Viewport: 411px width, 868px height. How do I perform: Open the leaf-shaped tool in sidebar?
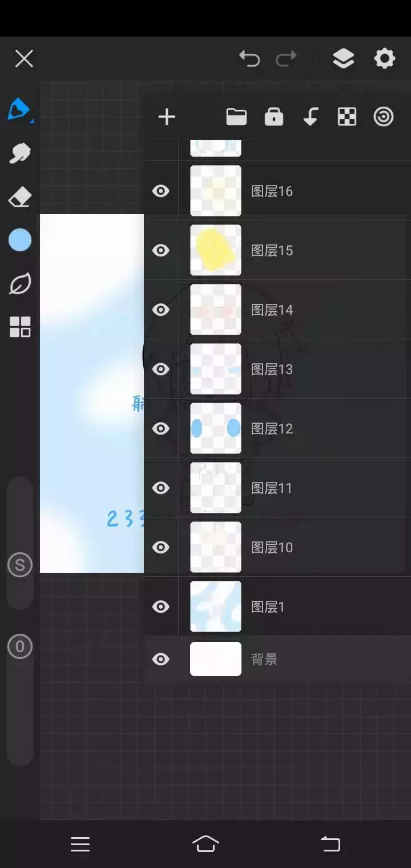pos(20,284)
